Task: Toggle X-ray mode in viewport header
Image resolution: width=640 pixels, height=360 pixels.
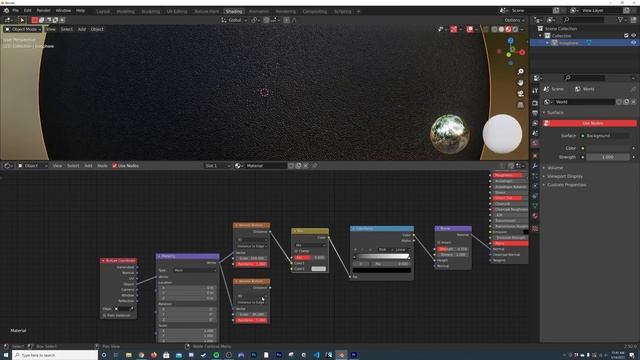Action: point(486,29)
